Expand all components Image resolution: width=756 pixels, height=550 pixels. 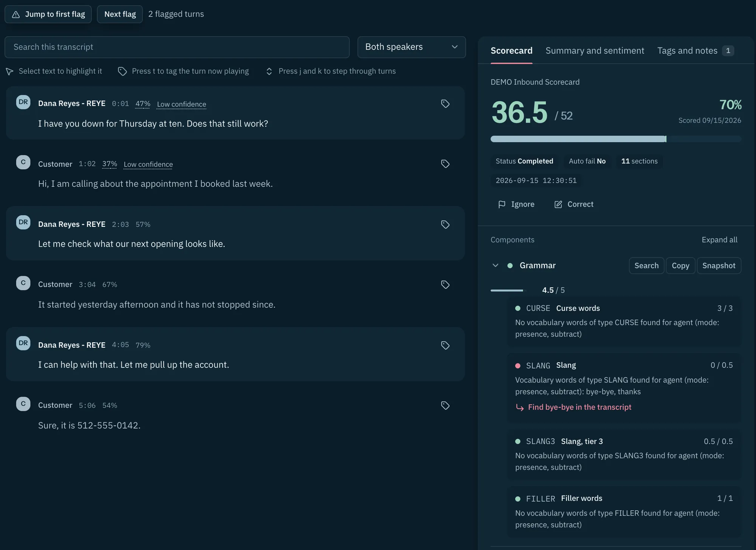coord(719,240)
